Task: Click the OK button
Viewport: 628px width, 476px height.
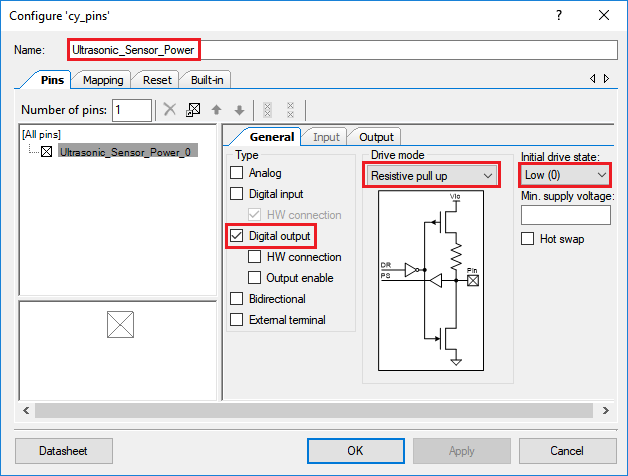Action: [x=356, y=451]
